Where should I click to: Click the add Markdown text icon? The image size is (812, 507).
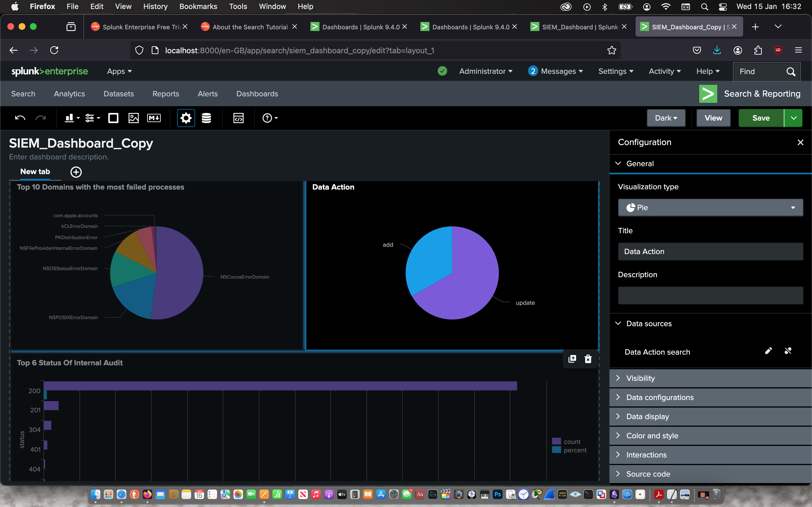[x=154, y=118]
